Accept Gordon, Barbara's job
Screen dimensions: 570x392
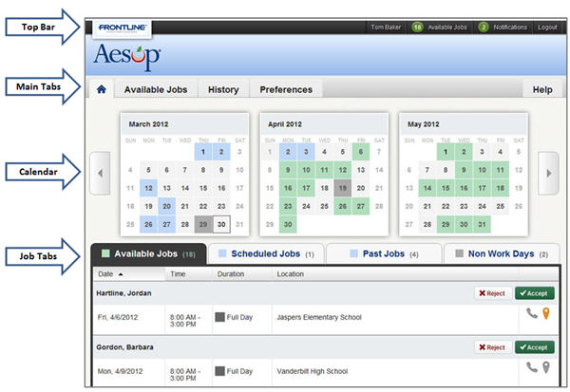tap(534, 347)
